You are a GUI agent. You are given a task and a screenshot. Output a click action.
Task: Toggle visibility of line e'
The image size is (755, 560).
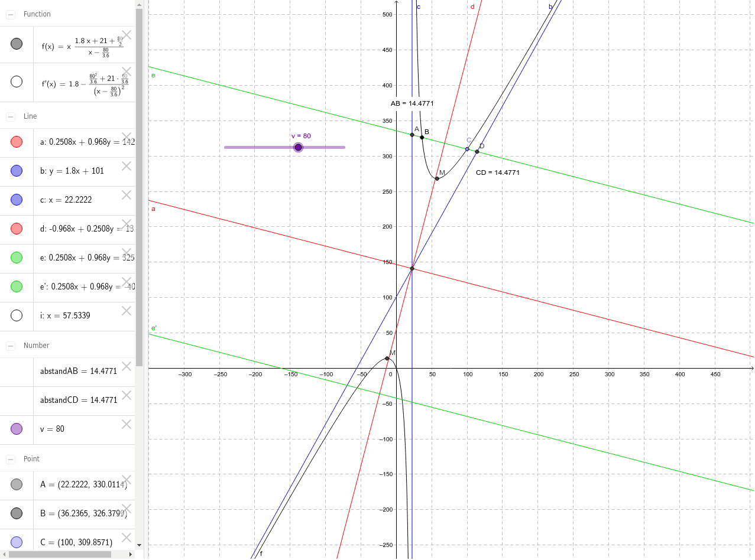tap(17, 286)
